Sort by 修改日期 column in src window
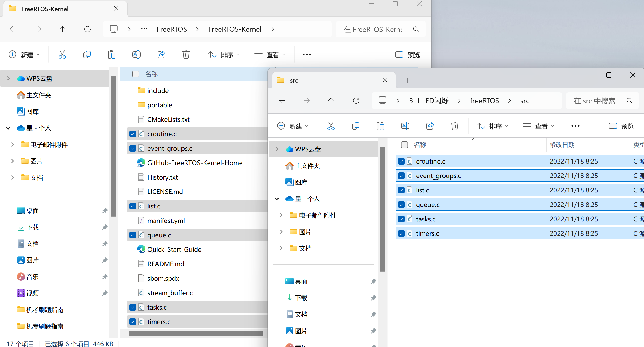This screenshot has height=347, width=644. [x=562, y=145]
